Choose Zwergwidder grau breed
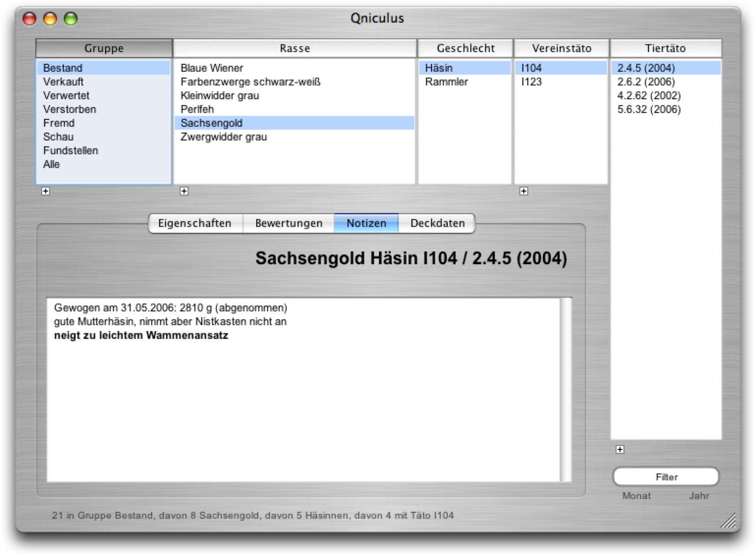 (295, 137)
